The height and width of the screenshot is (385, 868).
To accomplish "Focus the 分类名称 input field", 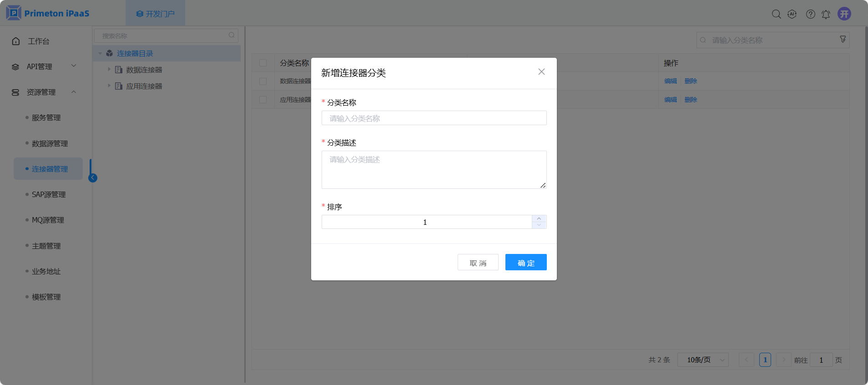I will [x=434, y=118].
